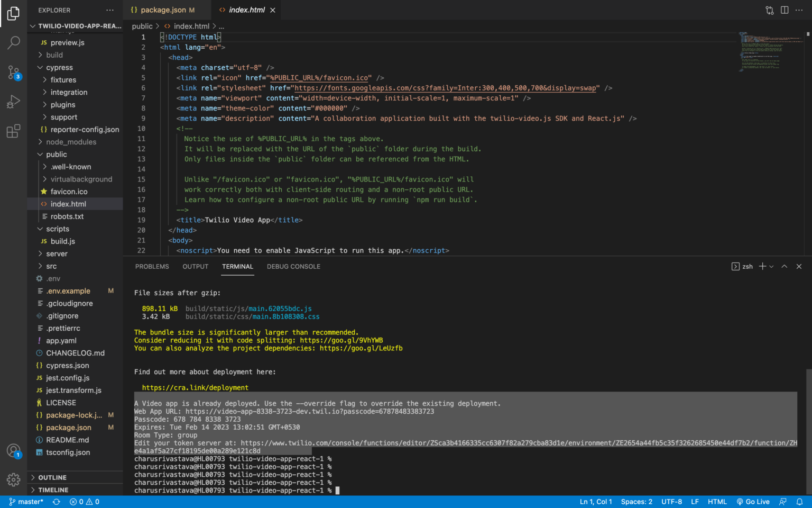Open Source Control in the Activity Bar
This screenshot has width=812, height=508.
(x=13, y=72)
